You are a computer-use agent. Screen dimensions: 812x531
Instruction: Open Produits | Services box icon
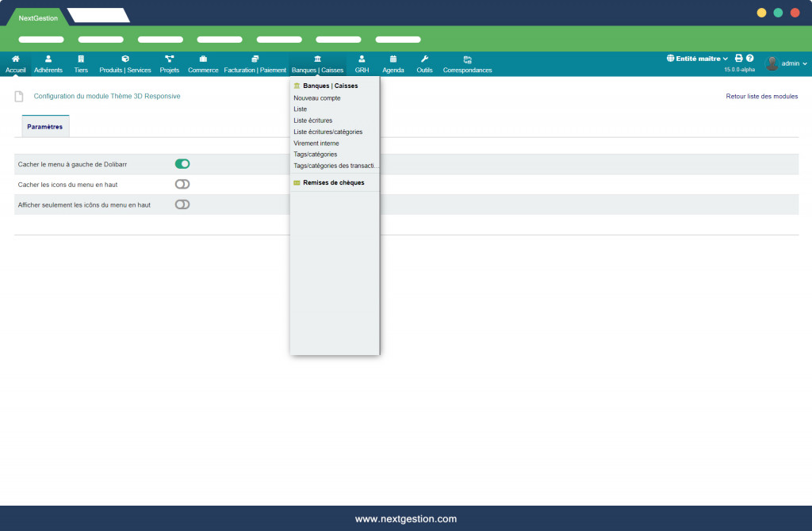125,59
